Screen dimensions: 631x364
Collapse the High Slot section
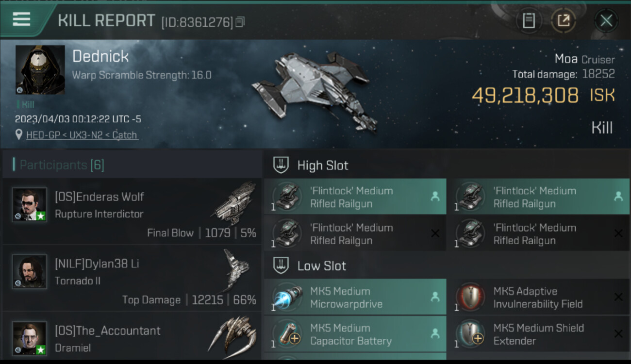point(322,165)
